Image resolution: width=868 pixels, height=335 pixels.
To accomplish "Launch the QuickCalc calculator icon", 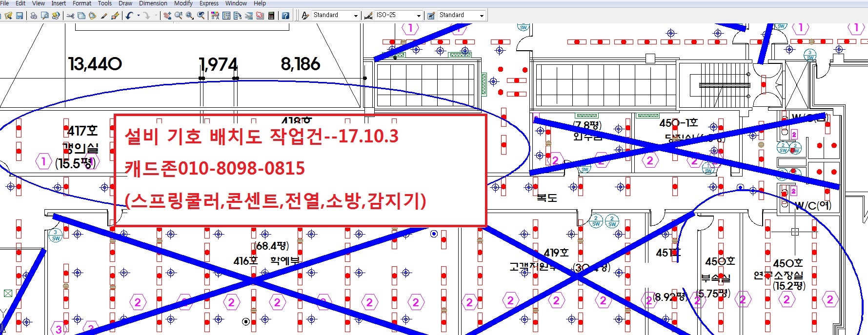I will click(271, 16).
